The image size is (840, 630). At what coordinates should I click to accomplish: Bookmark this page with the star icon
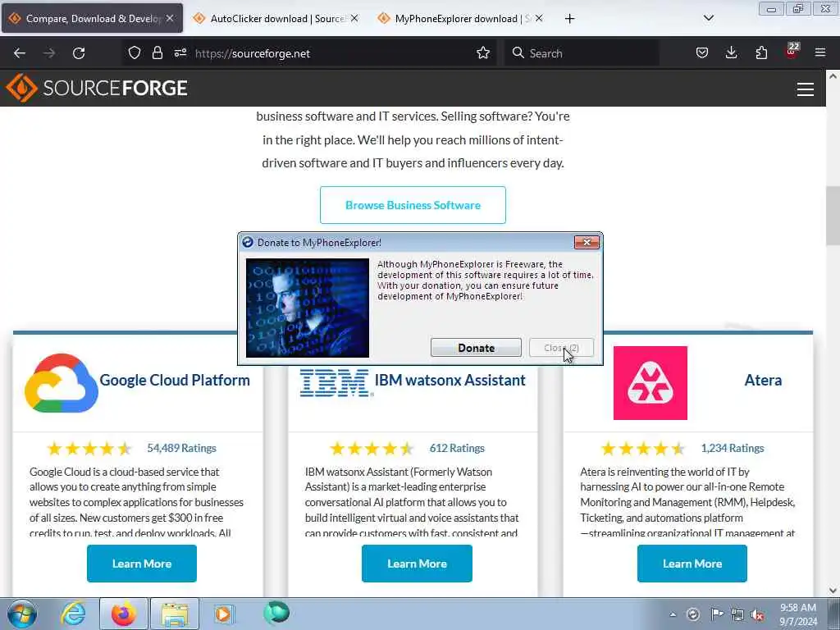[483, 52]
